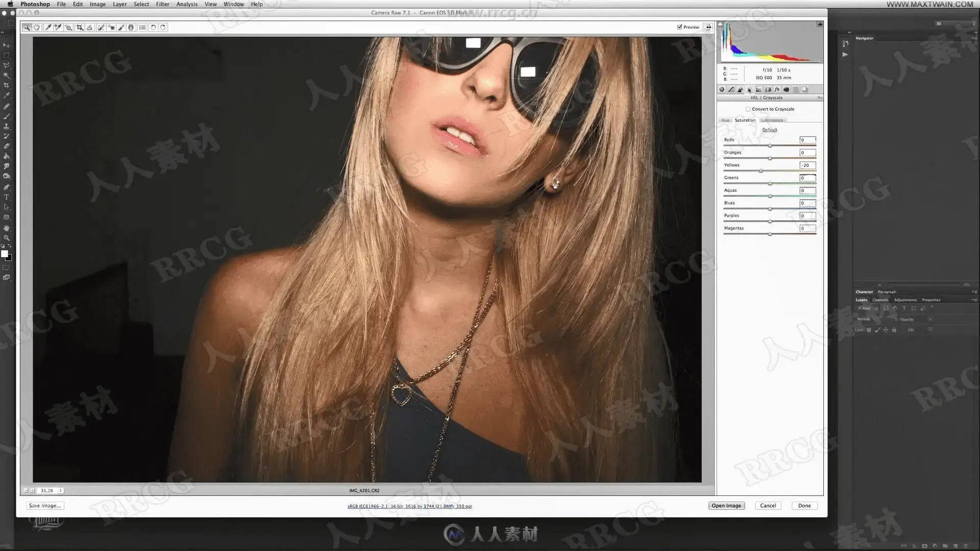
Task: Choose the Straighten tool
Action: point(90,28)
